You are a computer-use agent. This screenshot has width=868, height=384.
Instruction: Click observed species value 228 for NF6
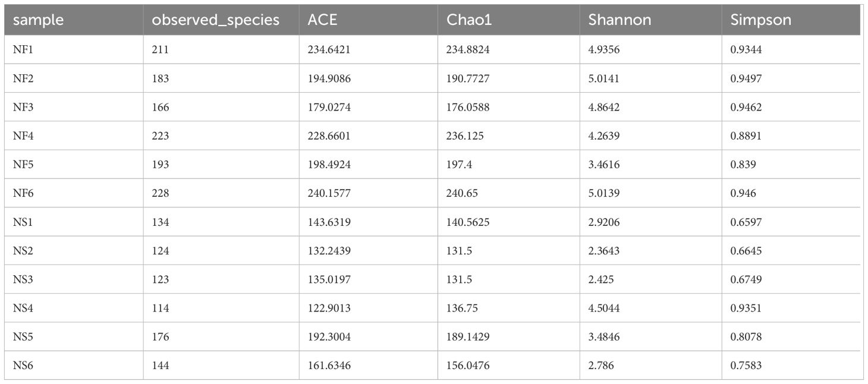pos(161,193)
